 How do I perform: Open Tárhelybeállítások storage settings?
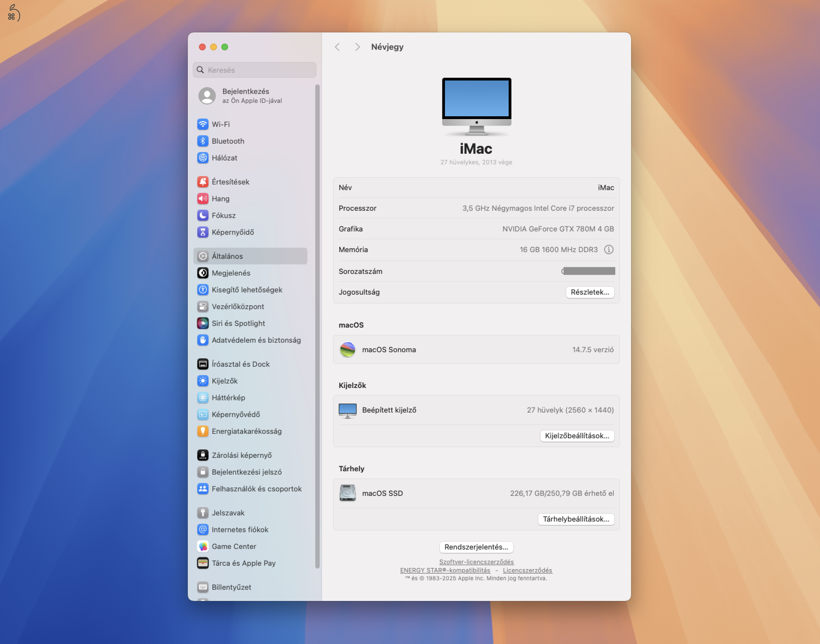[576, 519]
